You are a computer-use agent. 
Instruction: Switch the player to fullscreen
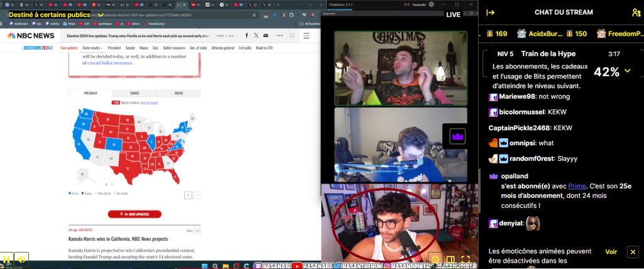click(x=465, y=259)
